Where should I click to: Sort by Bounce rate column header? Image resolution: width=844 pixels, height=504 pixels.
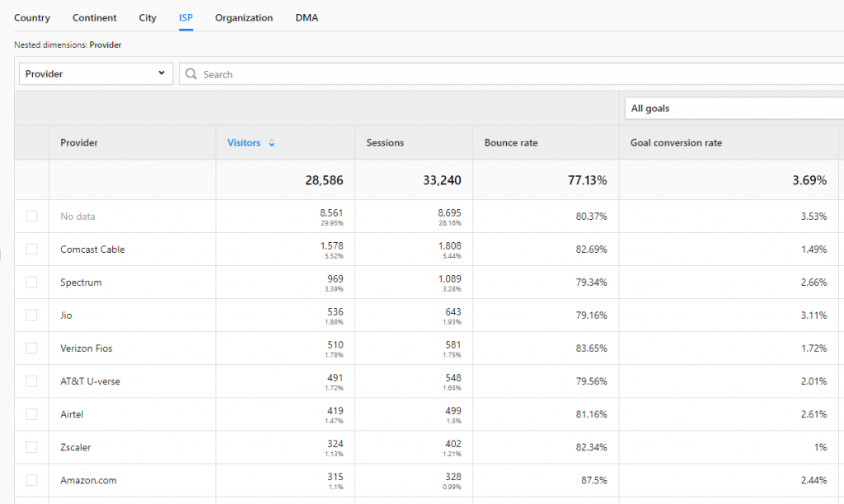[511, 143]
